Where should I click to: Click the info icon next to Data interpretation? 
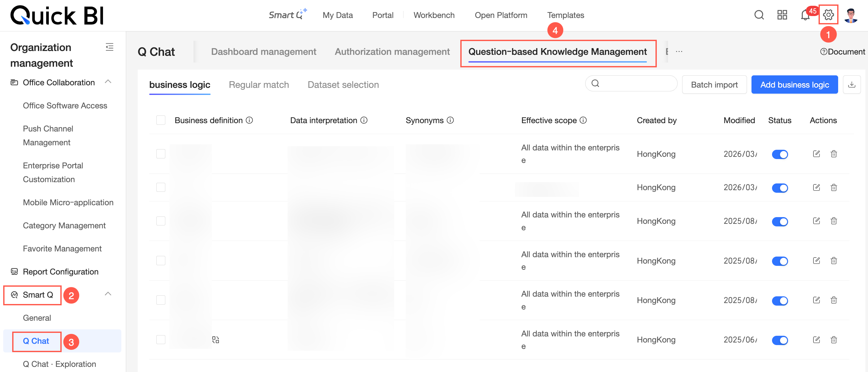pyautogui.click(x=364, y=120)
